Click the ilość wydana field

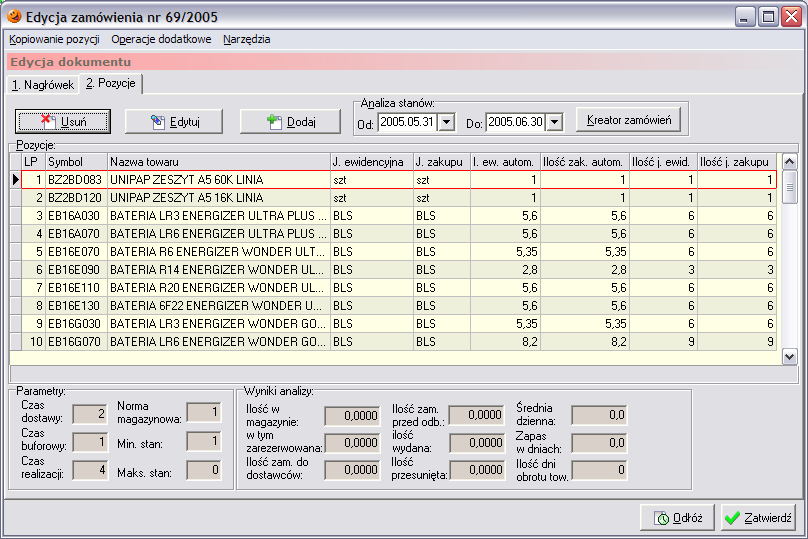click(477, 443)
